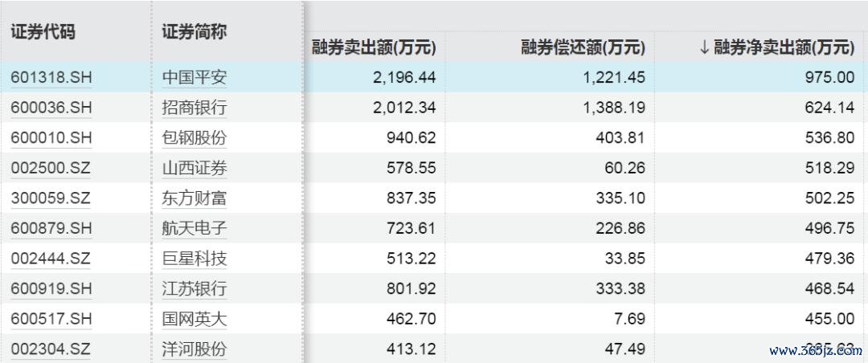Screen dimensions: 868x363
Task: Click the down arrow sort indicator icon
Action: click(x=704, y=48)
